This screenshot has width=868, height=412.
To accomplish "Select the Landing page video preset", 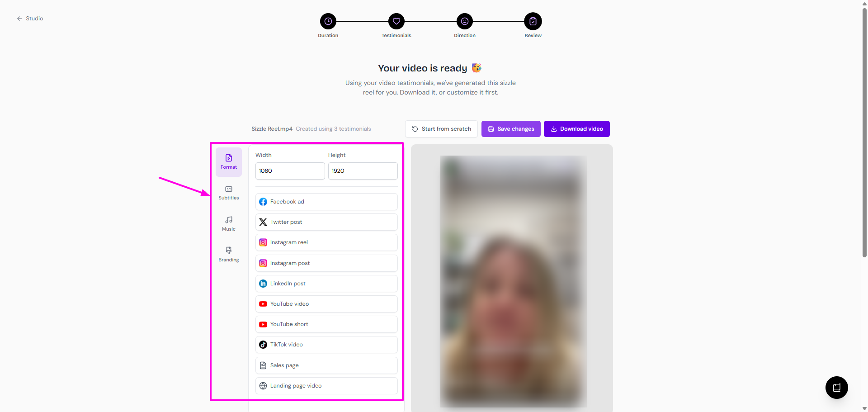I will tap(326, 386).
